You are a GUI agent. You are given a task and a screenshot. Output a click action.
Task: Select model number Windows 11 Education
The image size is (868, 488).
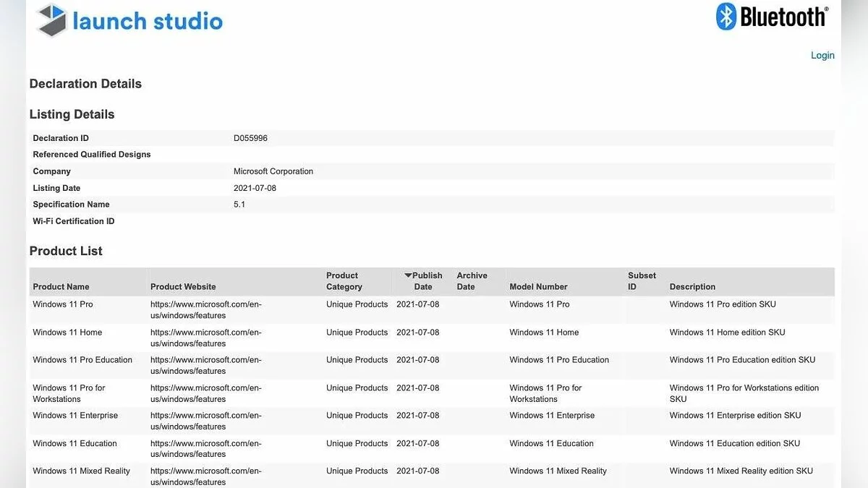pyautogui.click(x=551, y=444)
